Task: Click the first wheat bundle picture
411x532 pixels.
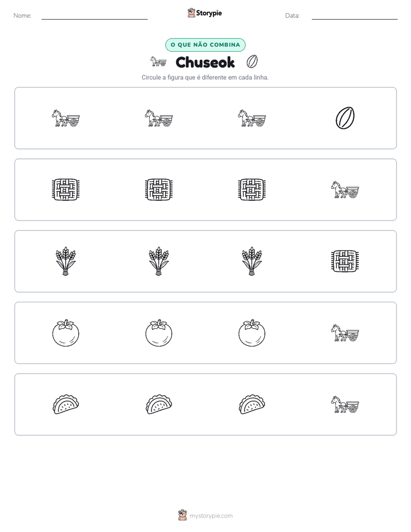Action: pos(66,261)
